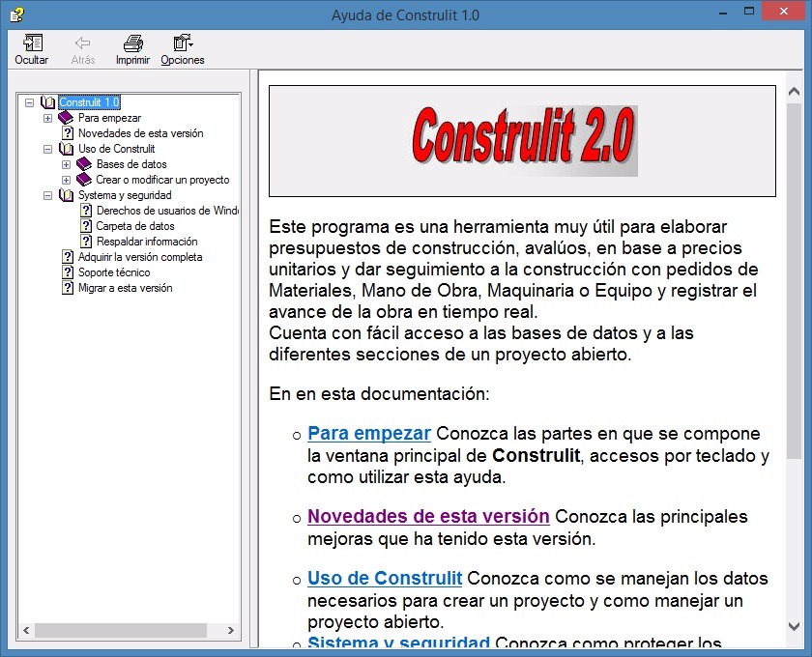Open Soporte técnico topic

114,272
